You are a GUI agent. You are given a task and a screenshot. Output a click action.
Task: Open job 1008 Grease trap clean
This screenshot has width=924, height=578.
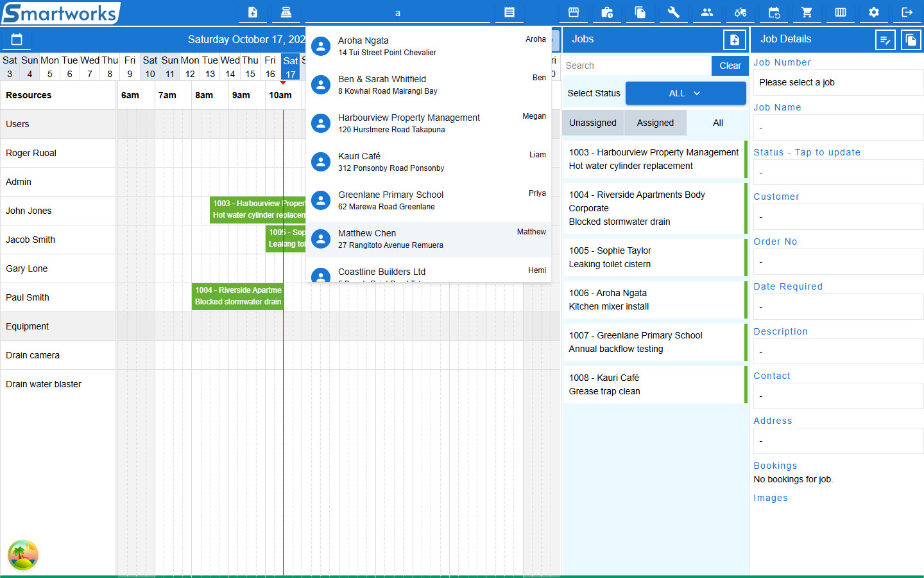coord(655,385)
